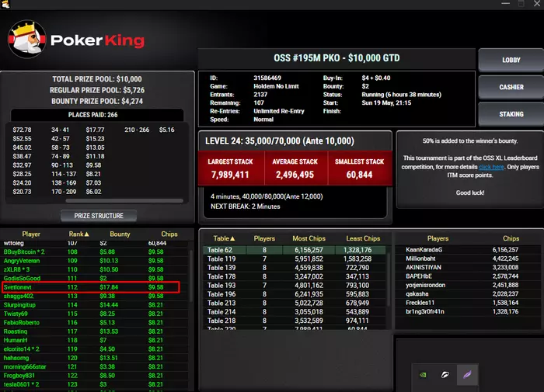Screen dimensions: 544x392
Task: Sort tables by Players count header
Action: pos(264,238)
